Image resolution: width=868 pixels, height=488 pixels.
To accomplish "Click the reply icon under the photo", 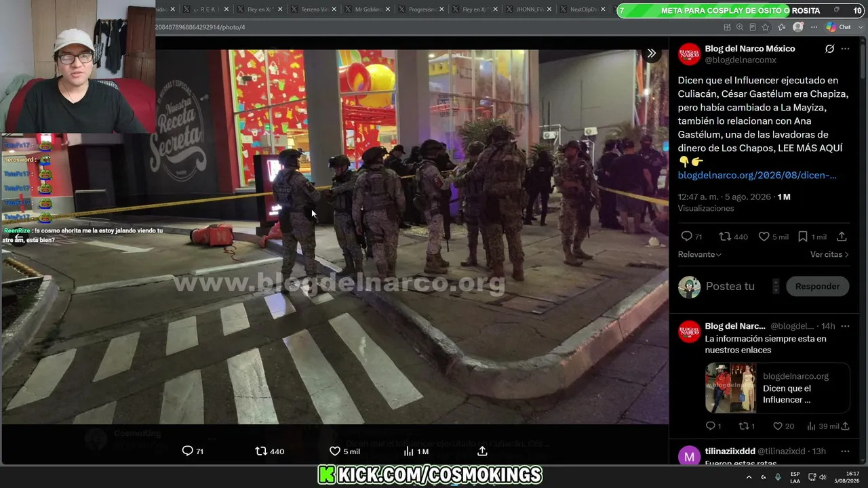I will pos(188,451).
